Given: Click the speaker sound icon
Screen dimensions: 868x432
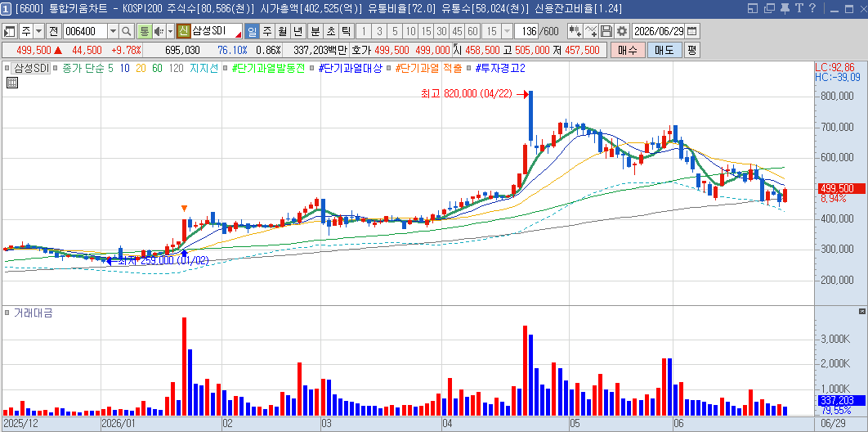Looking at the screenshot, I should (x=159, y=31).
